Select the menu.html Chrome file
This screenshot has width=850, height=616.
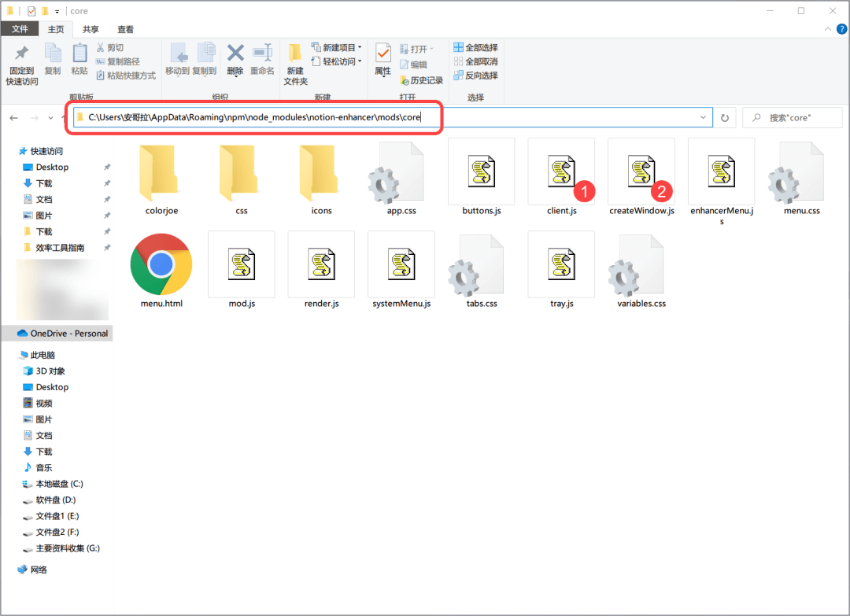click(161, 271)
